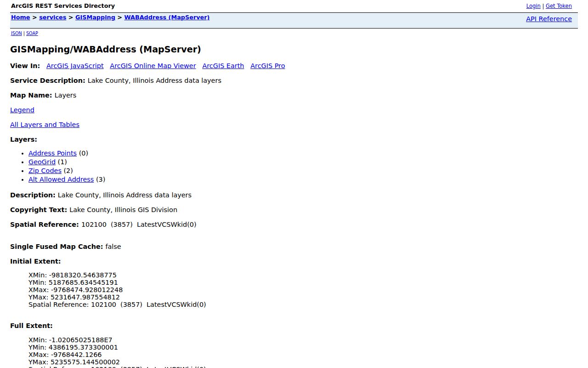588x368 pixels.
Task: Click the Service Description text
Action: click(x=116, y=80)
